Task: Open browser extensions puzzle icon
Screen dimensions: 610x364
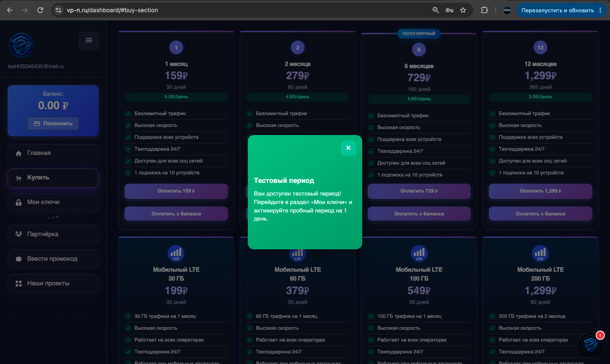Action: pos(484,10)
